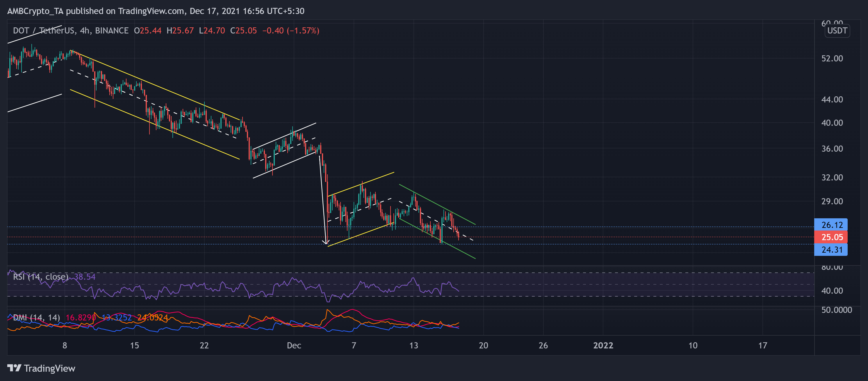
Task: Click the DMI value 24.0524
Action: 152,318
